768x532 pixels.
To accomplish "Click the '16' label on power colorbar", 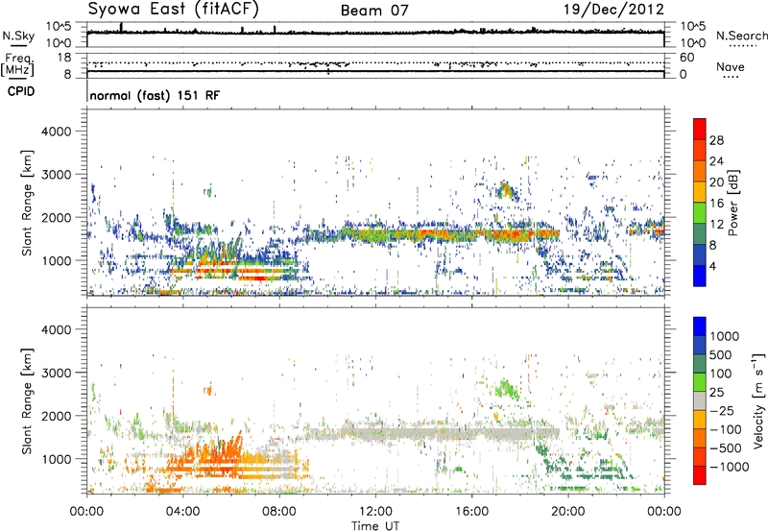I will (716, 204).
